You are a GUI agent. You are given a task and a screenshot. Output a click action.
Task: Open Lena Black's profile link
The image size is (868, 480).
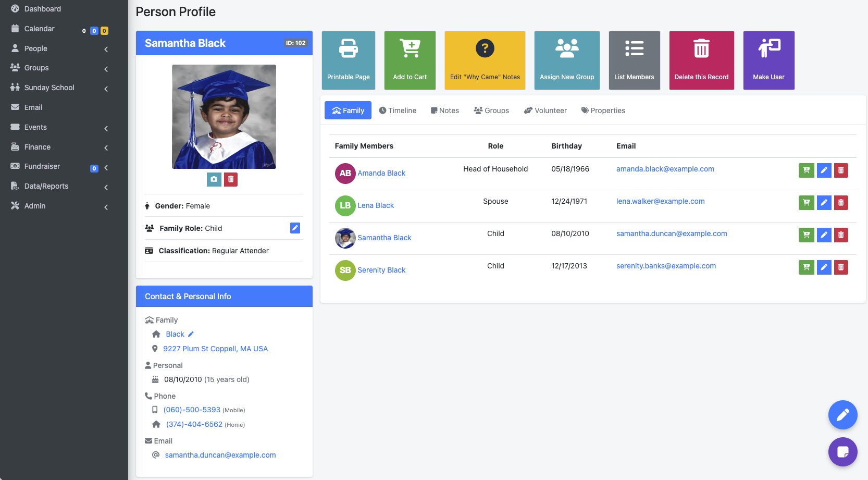(376, 205)
